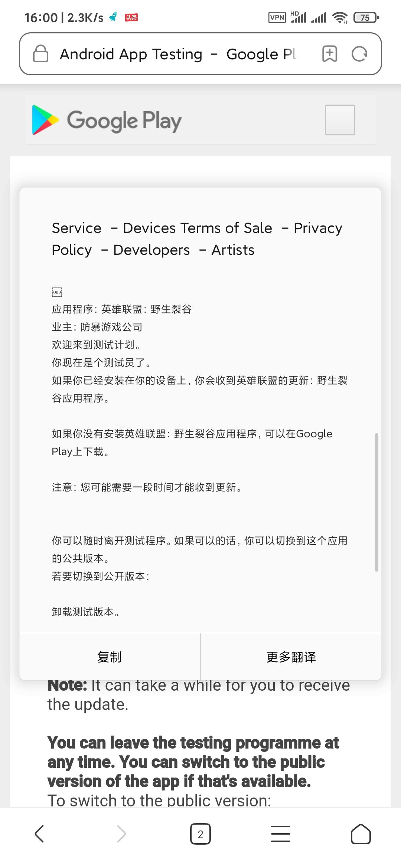Tap the square menu button beside Google Play
Screen dimensions: 401x868
340,120
